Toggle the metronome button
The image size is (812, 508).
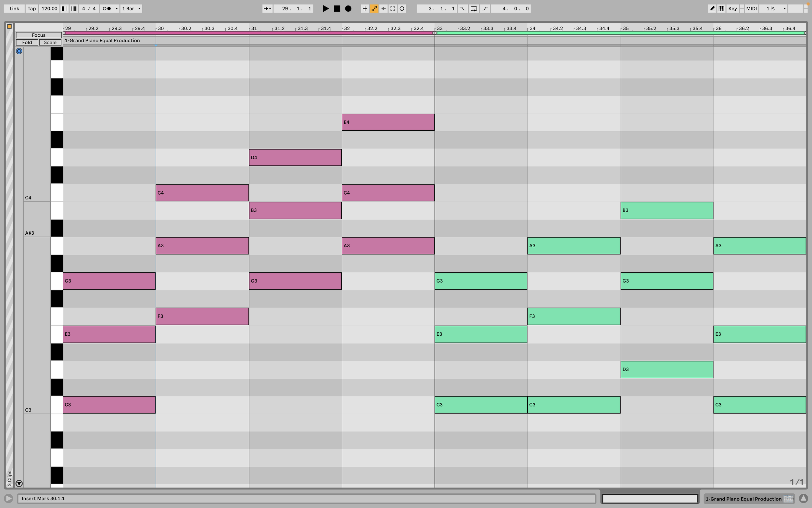107,9
